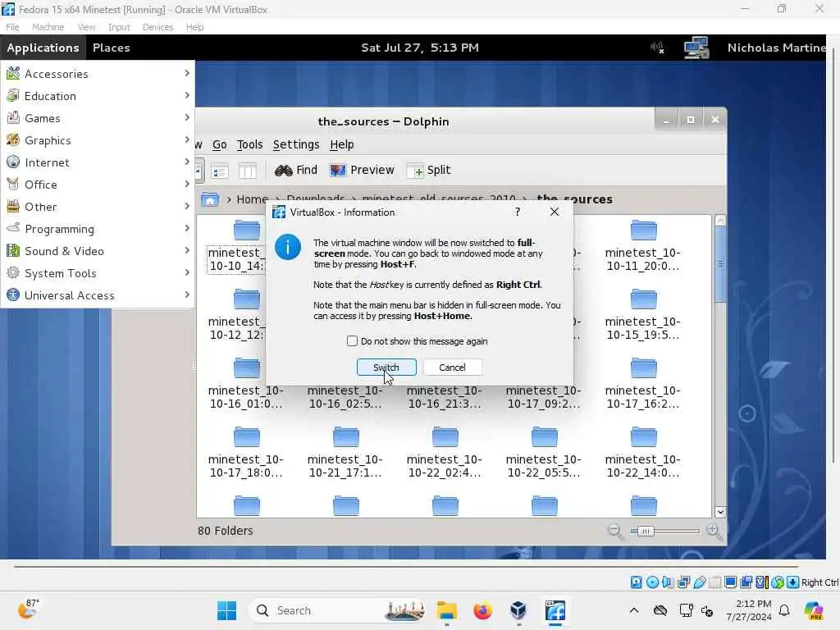
Task: Click the Dolphin scrollbar down arrow
Action: pyautogui.click(x=720, y=512)
